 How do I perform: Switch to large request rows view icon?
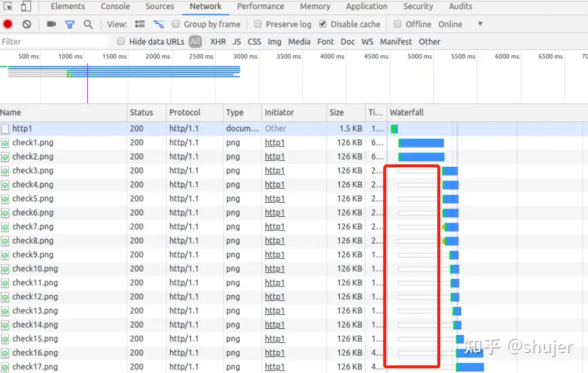[140, 24]
